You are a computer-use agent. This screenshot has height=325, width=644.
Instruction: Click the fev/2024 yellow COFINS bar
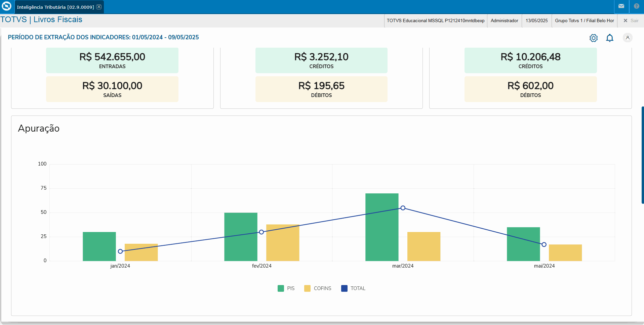pos(283,243)
